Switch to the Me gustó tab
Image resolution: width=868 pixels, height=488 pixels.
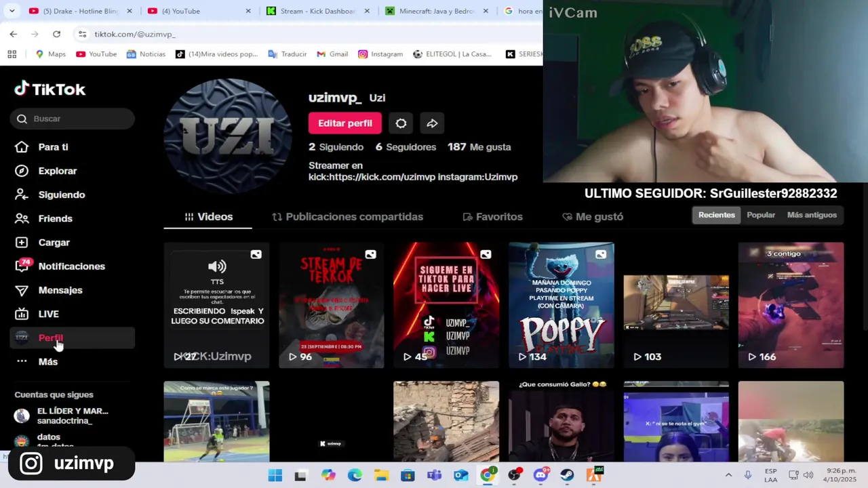(x=593, y=217)
